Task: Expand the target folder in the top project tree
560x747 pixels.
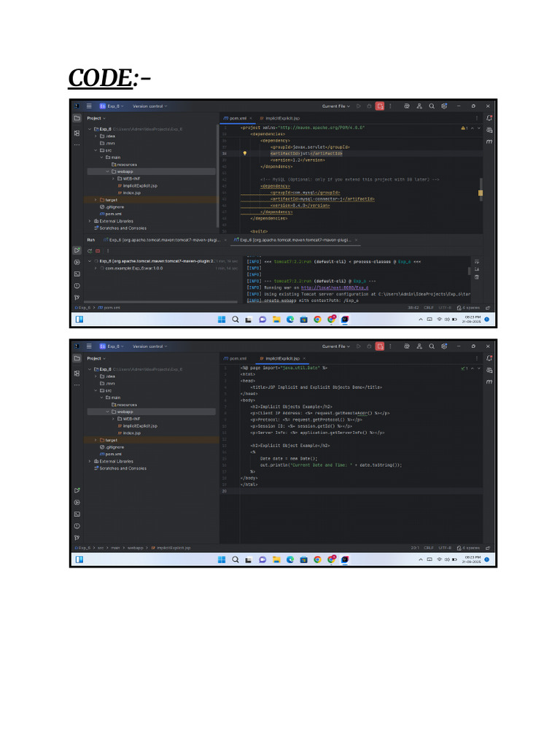Action: [96, 200]
